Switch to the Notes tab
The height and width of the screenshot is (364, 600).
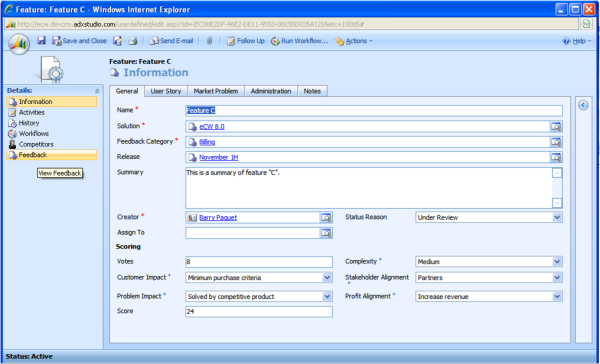tap(312, 91)
